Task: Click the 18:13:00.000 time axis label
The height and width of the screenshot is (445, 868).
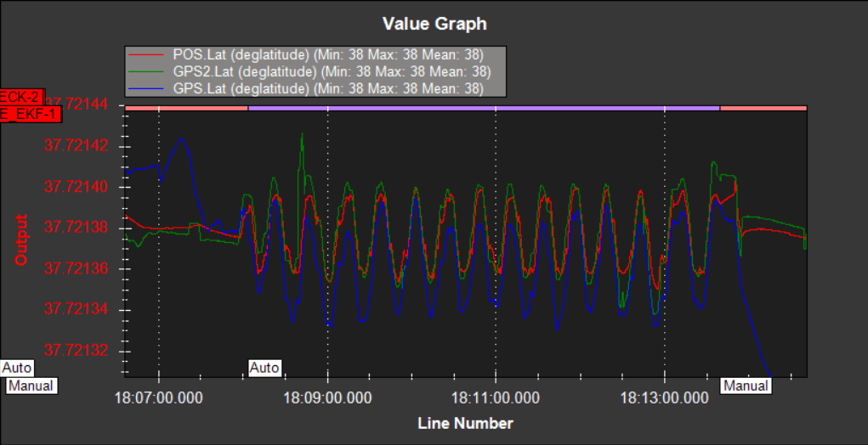Action: [x=664, y=397]
